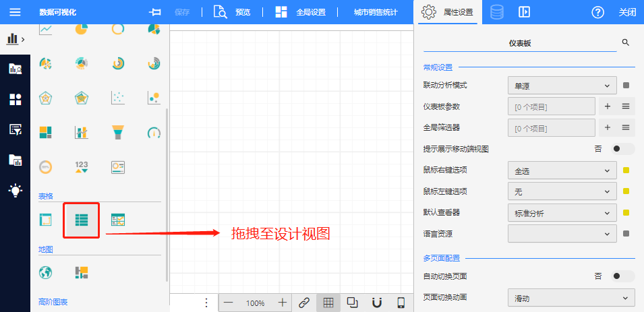644x312 pixels.
Task: Switch to the mobile phone view icon
Action: [x=401, y=303]
